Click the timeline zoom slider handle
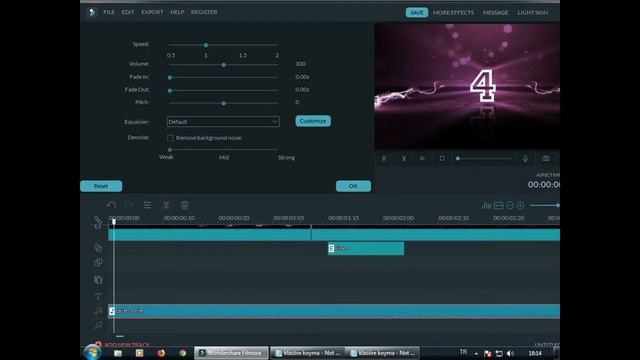Image resolution: width=640 pixels, height=360 pixels. click(x=558, y=205)
